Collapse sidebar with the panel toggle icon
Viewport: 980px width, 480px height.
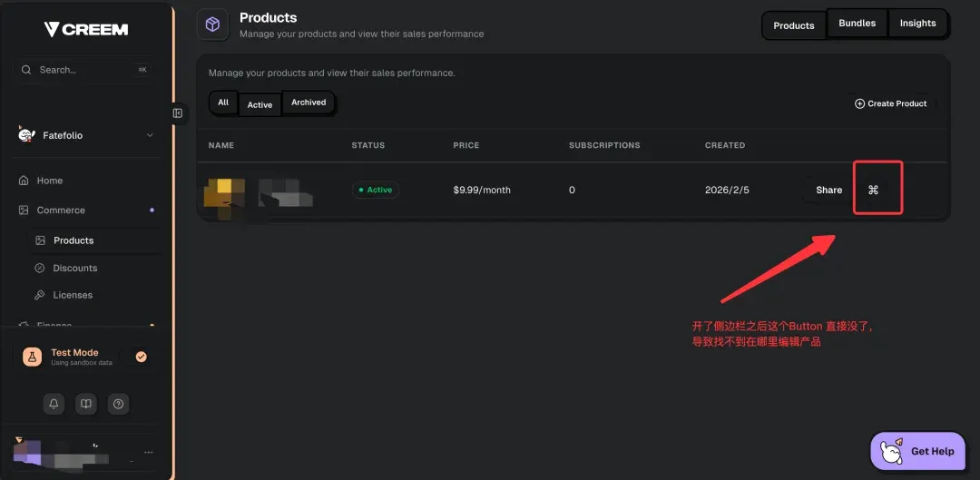click(178, 113)
